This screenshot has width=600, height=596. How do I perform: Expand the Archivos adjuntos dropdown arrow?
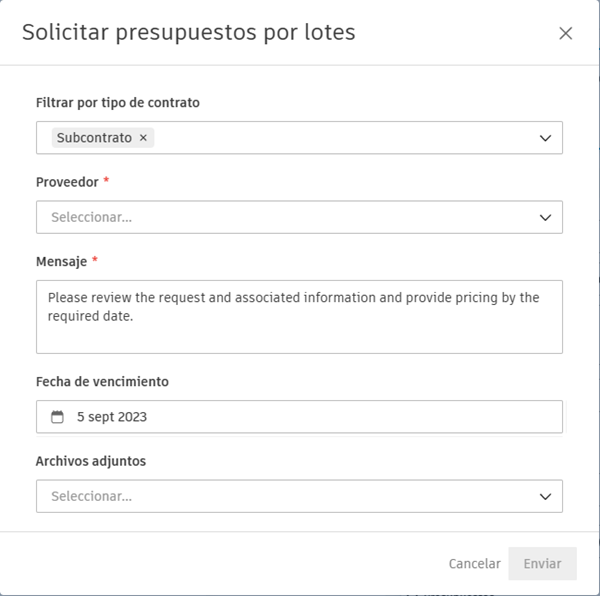click(x=545, y=496)
